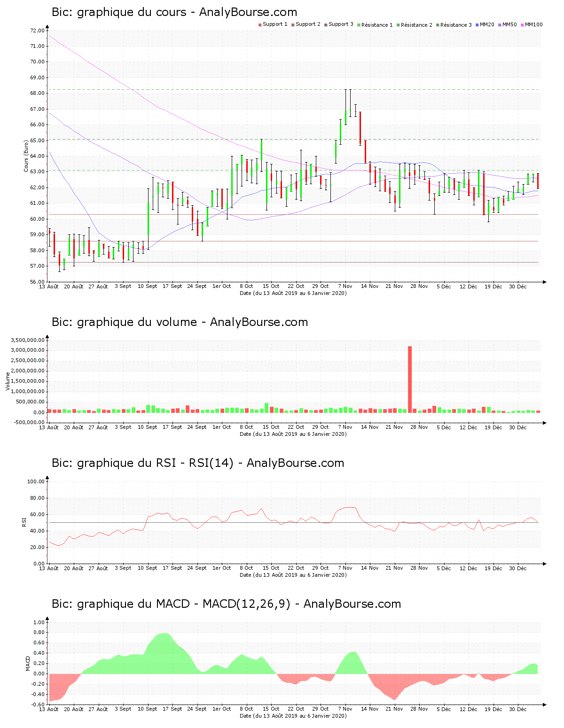564x728 pixels.
Task: Click the 'Volume' vertical axis label
Action: (8, 381)
